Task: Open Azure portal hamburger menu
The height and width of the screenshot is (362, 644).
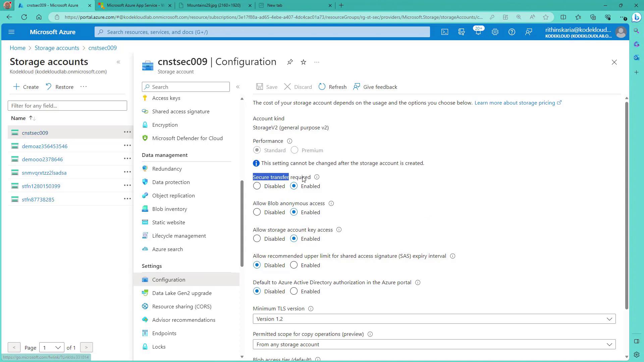Action: point(11,32)
